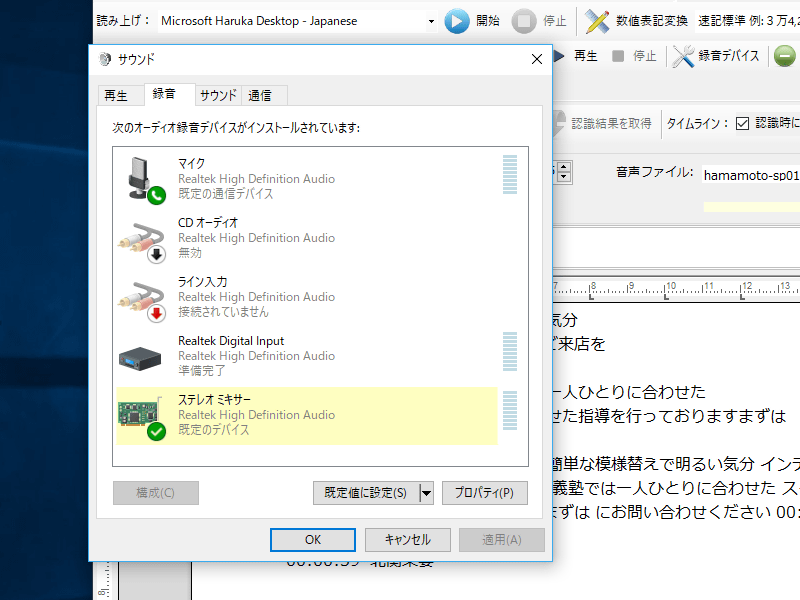Click the 数値表記変換 label

652,21
